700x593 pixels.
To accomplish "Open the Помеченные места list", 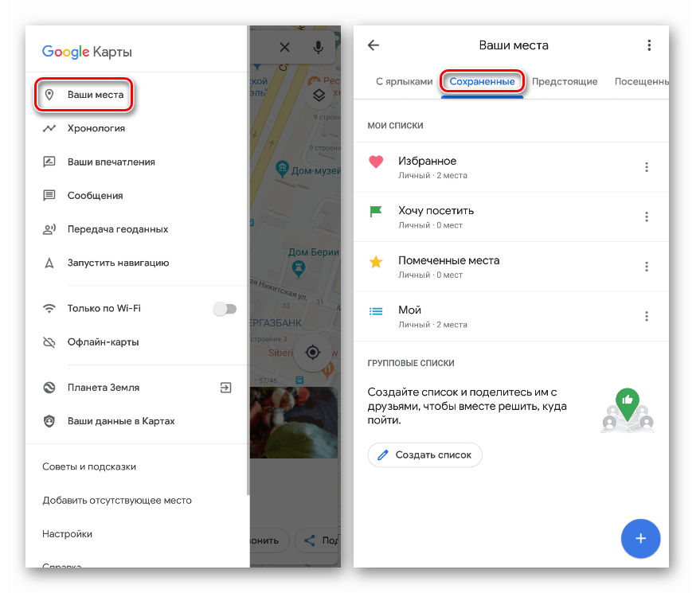I will coord(511,267).
